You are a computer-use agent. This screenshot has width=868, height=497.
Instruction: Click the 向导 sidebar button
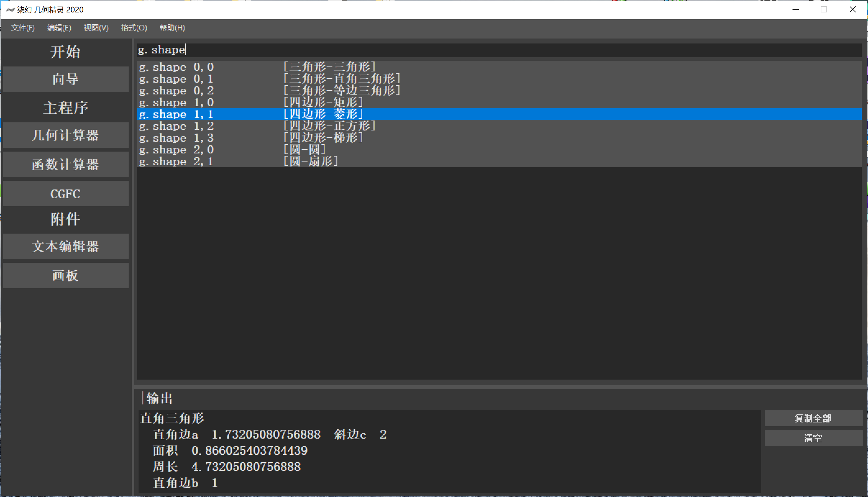(66, 79)
